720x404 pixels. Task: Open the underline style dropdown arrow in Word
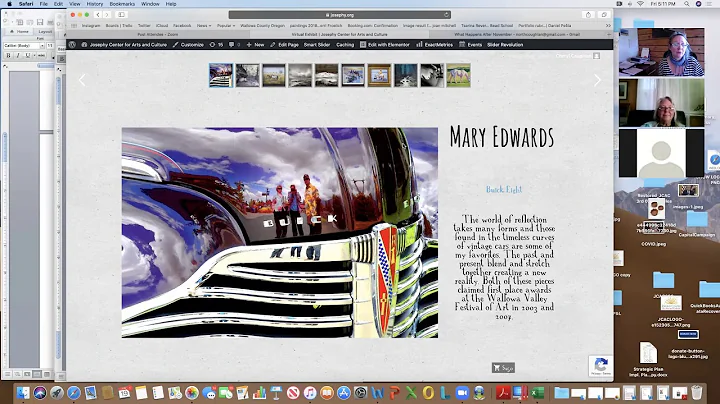pyautogui.click(x=34, y=56)
